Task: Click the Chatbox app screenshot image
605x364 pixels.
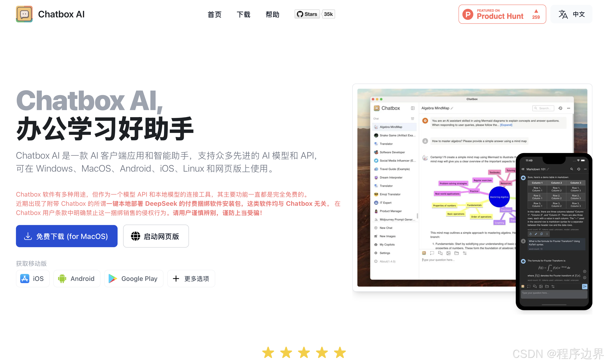Action: [472, 188]
